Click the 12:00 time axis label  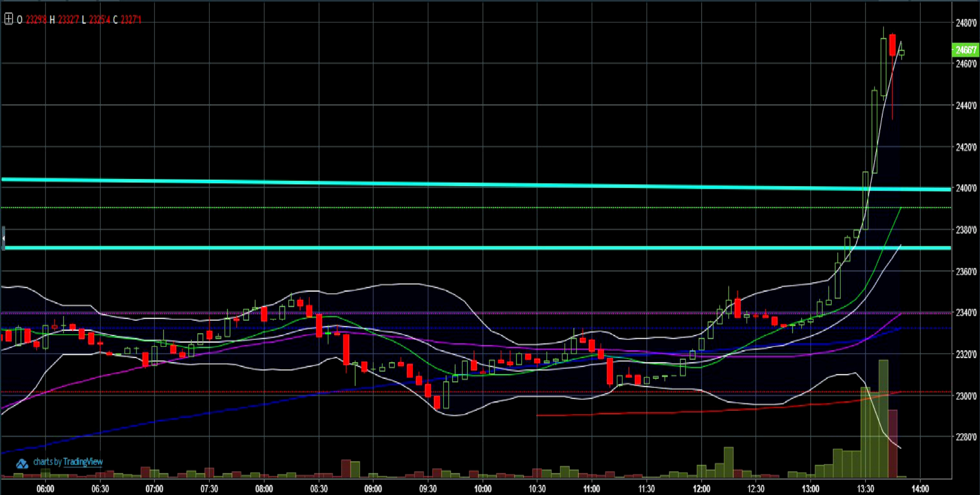[x=701, y=489]
